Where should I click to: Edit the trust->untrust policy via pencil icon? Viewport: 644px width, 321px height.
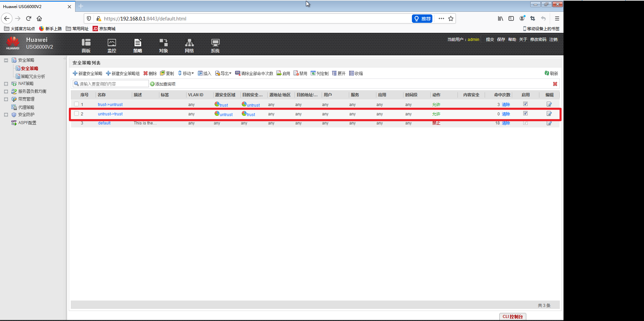point(549,104)
